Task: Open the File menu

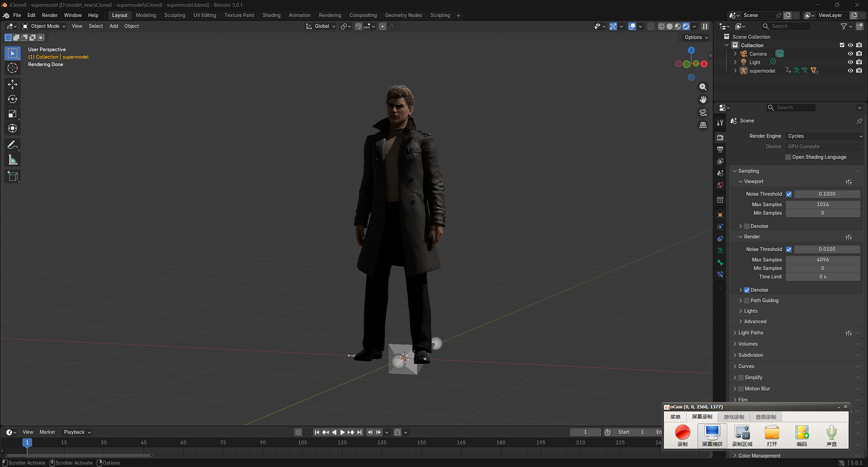Action: [x=17, y=15]
